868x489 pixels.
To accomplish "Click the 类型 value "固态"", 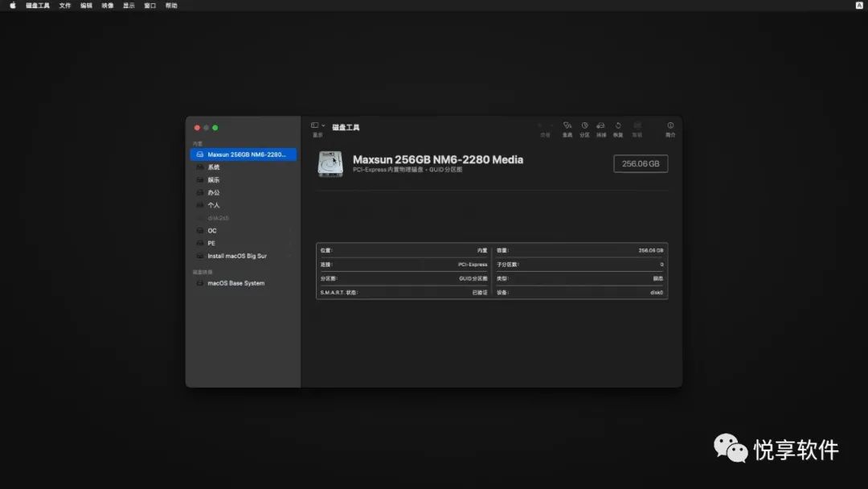I will pos(658,278).
